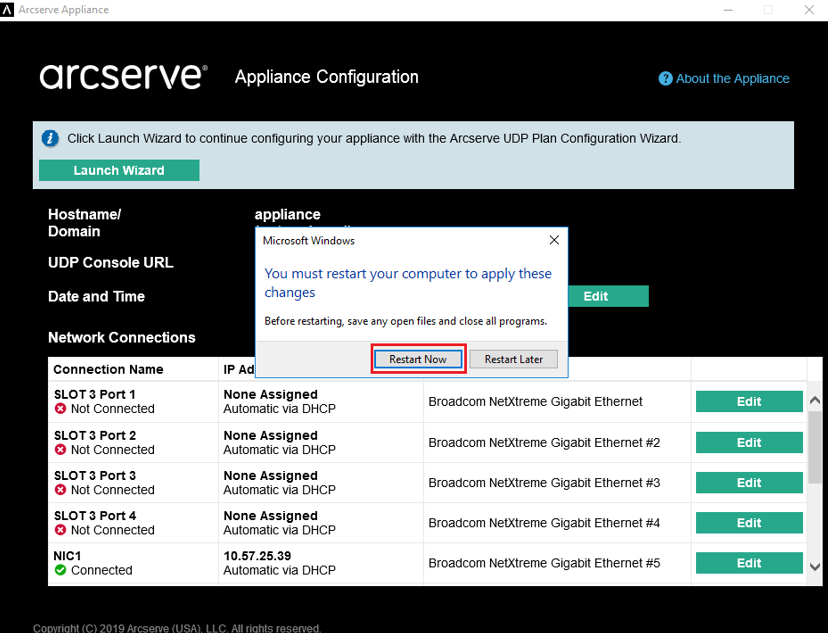Viewport: 830px width, 633px height.
Task: Edit the SLOT 3 Port 2 connection
Action: click(749, 442)
